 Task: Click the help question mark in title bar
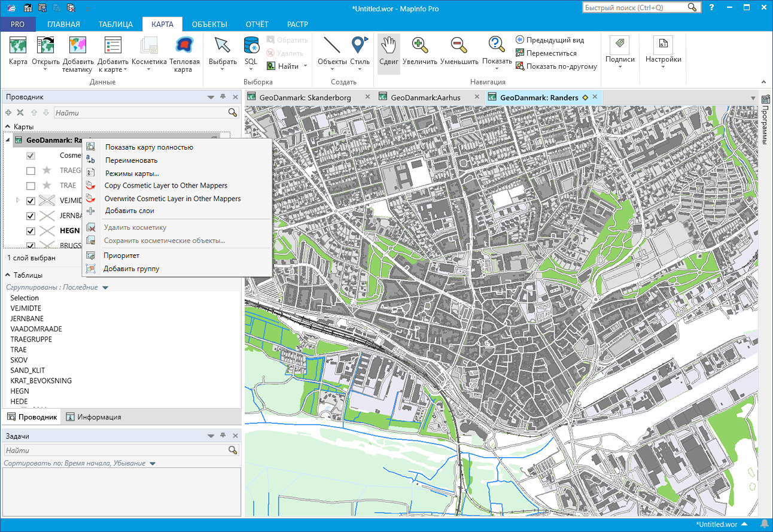[x=711, y=7]
